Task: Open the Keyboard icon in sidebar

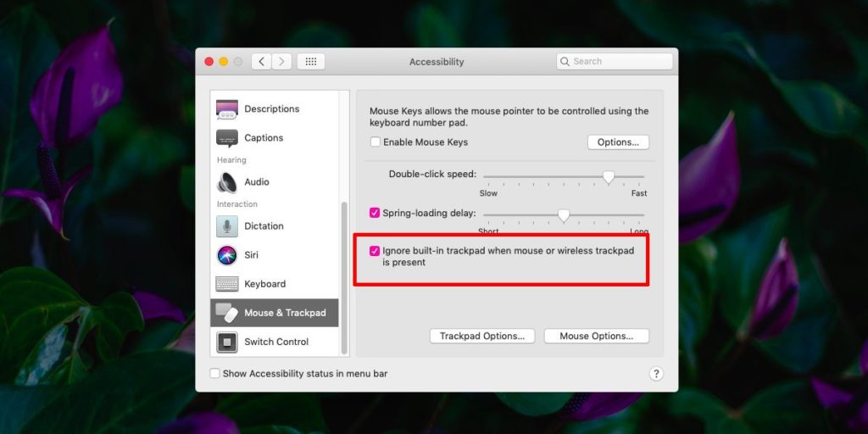Action: [x=226, y=284]
